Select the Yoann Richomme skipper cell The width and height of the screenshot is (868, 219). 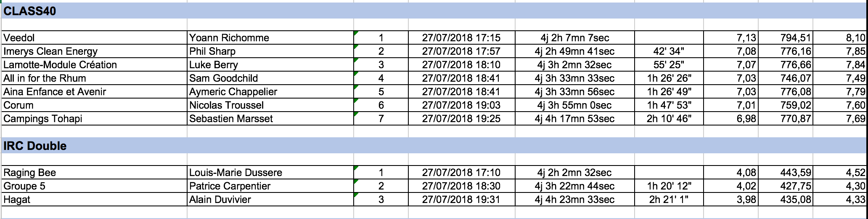[x=229, y=38]
